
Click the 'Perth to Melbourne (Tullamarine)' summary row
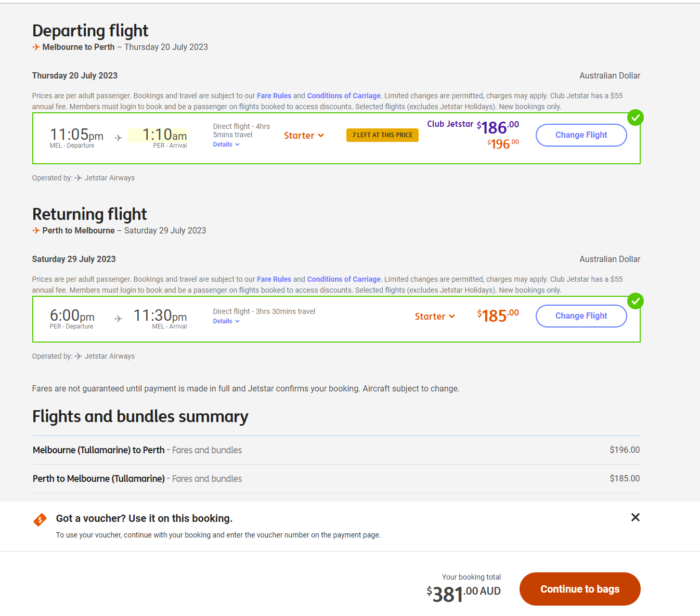[336, 479]
